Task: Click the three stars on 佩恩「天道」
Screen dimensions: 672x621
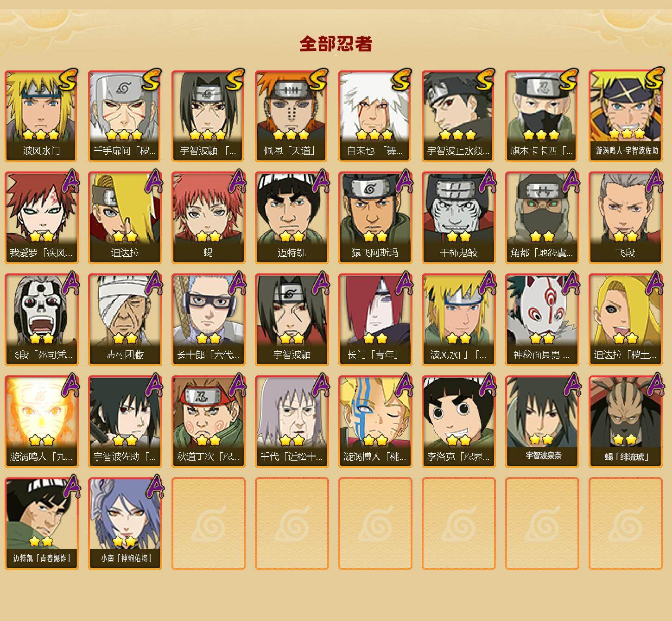Action: click(291, 135)
